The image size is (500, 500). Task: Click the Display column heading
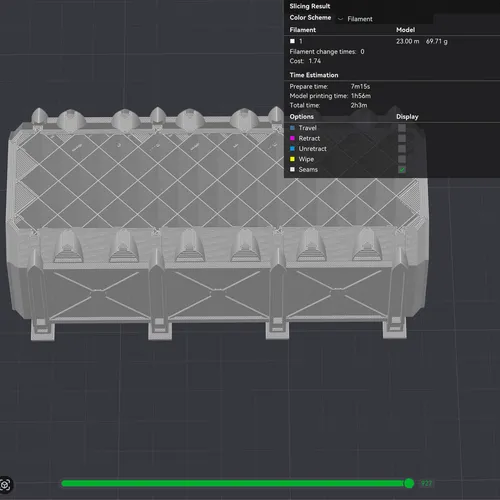(407, 117)
